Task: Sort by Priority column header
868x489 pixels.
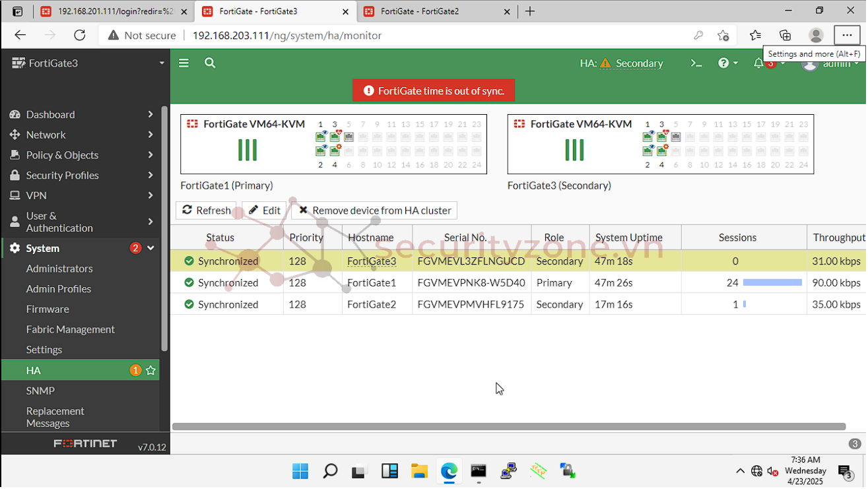Action: coord(306,238)
